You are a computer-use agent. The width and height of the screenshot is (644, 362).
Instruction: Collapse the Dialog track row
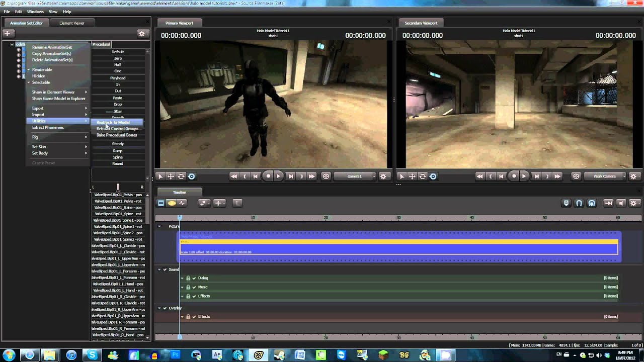[183, 278]
